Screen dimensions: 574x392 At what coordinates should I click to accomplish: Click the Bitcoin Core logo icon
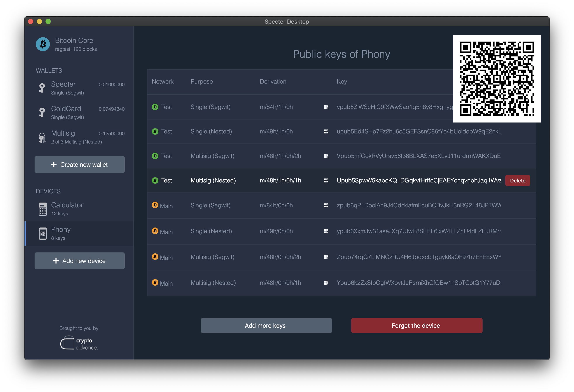[43, 44]
